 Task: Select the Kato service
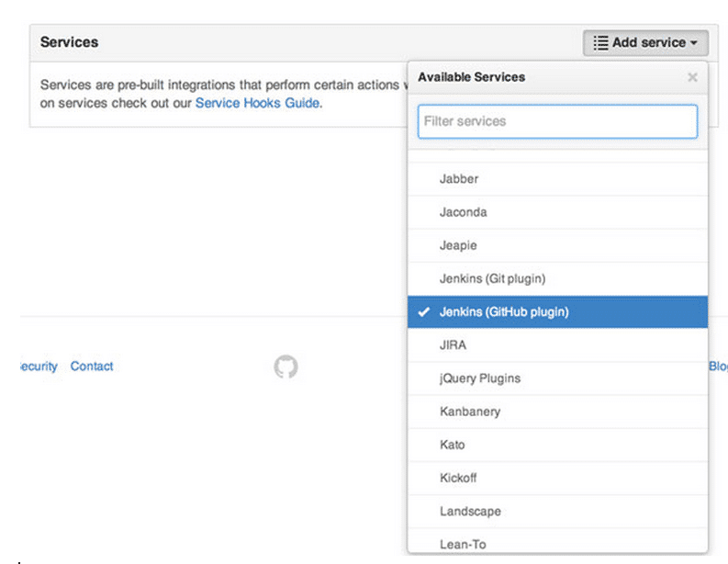(557, 446)
